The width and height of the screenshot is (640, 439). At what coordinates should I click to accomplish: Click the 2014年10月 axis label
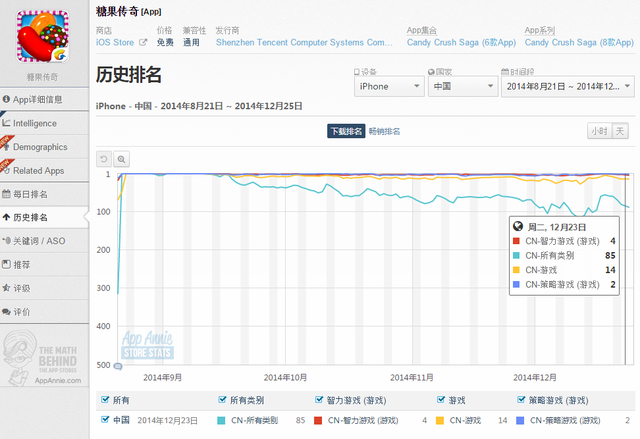click(x=285, y=377)
